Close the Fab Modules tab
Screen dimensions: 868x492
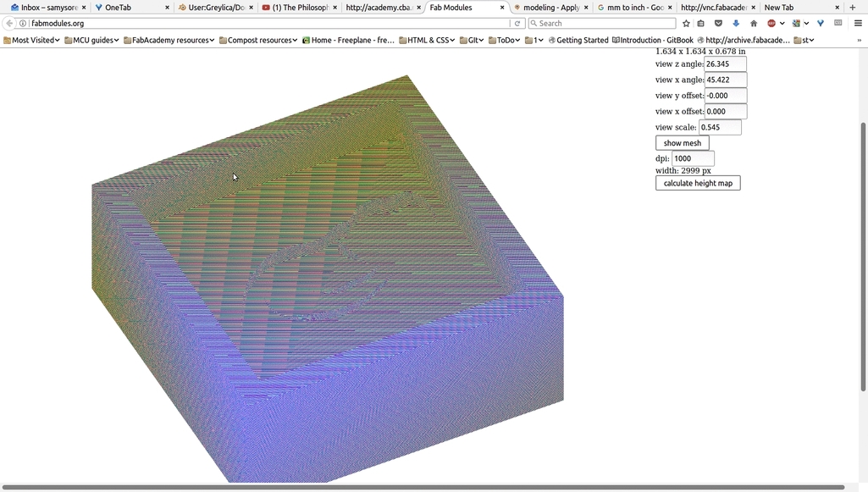(502, 7)
